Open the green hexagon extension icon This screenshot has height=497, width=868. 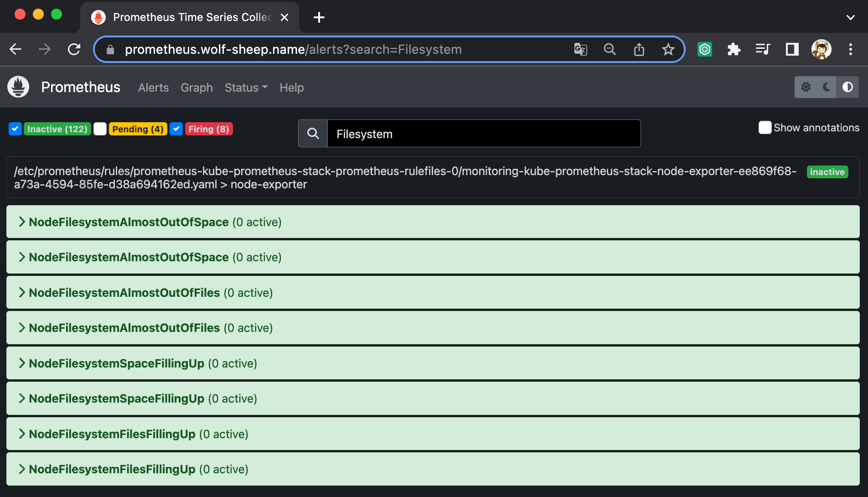[x=705, y=49]
